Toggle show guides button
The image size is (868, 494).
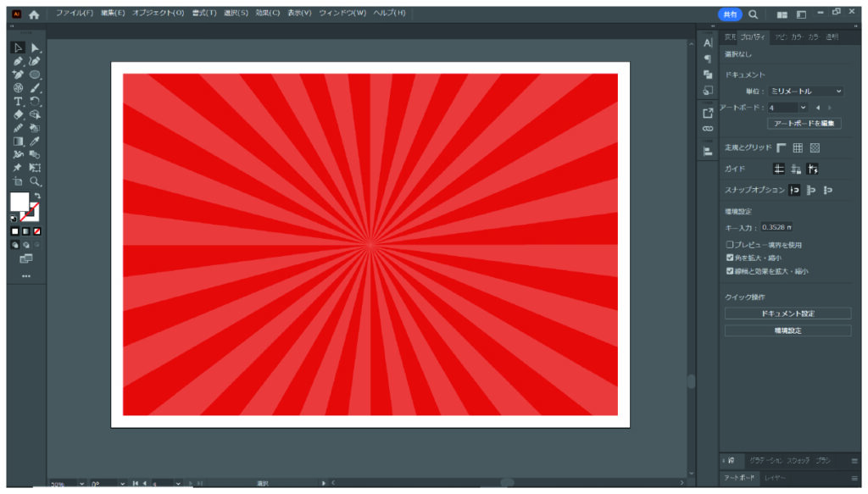[779, 169]
